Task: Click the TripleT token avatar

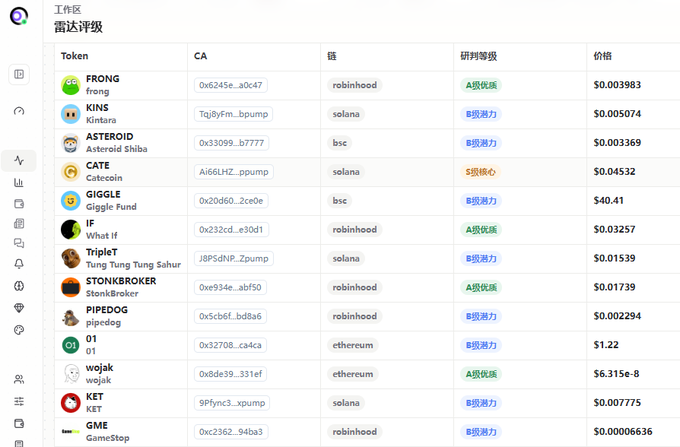Action: tap(71, 258)
